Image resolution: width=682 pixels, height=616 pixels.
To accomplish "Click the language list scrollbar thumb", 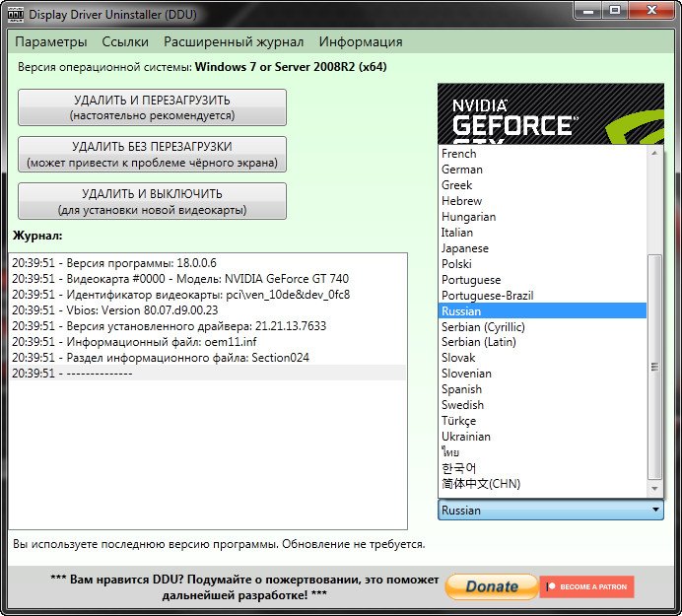I will pos(656,365).
